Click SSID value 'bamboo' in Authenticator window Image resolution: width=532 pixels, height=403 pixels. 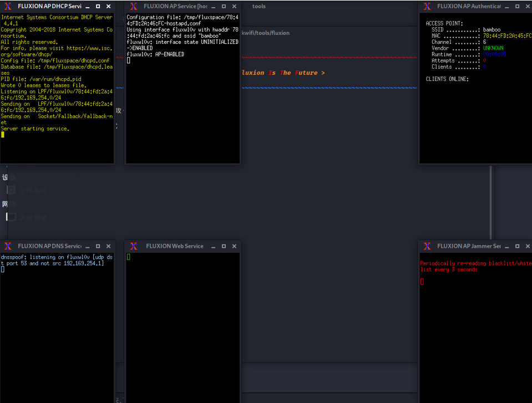[x=492, y=29]
